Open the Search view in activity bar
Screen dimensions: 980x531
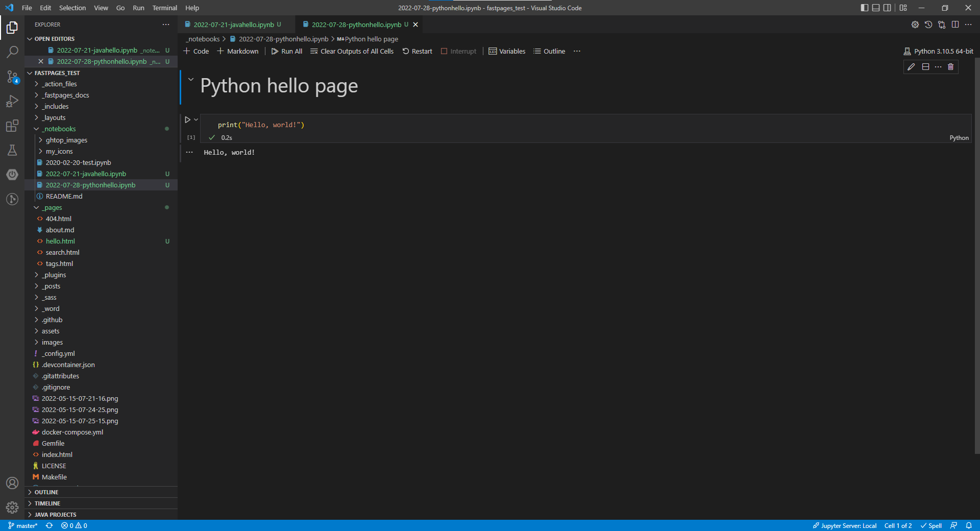[12, 52]
